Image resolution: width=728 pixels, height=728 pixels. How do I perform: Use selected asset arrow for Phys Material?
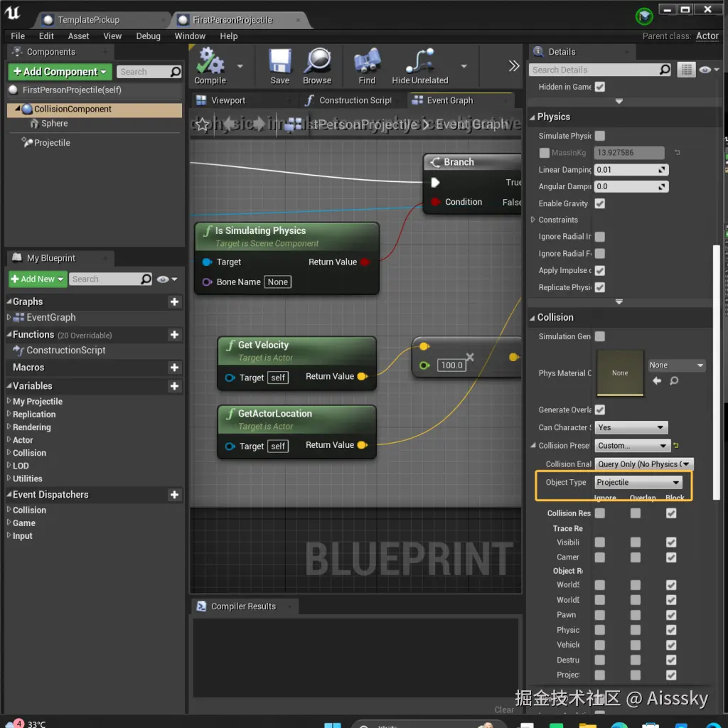point(657,381)
